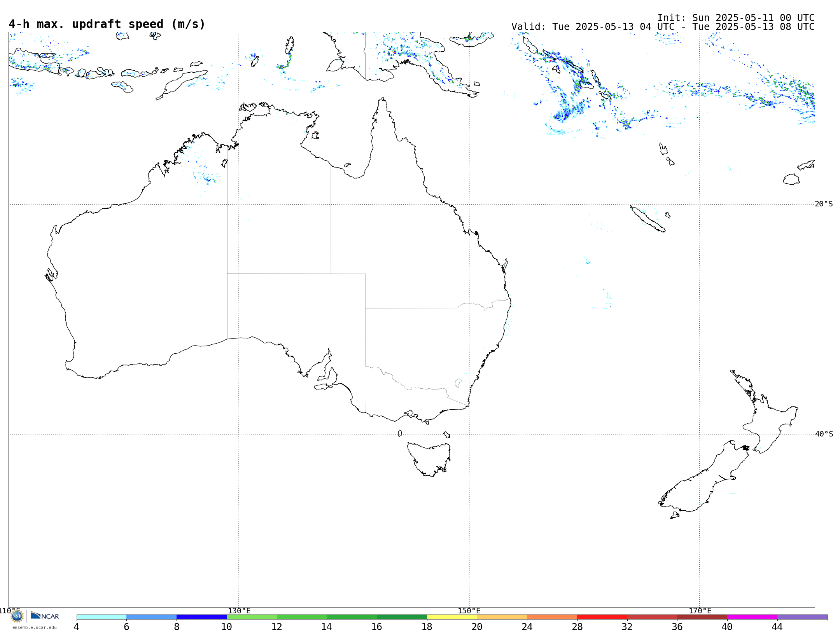Click the '150°E' longitude label

(469, 611)
